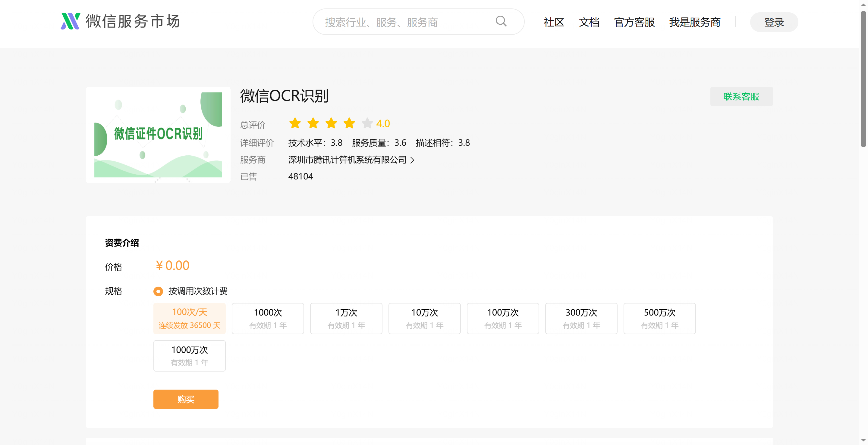Expand the service provider chevron arrow
The width and height of the screenshot is (868, 445).
[x=412, y=160]
